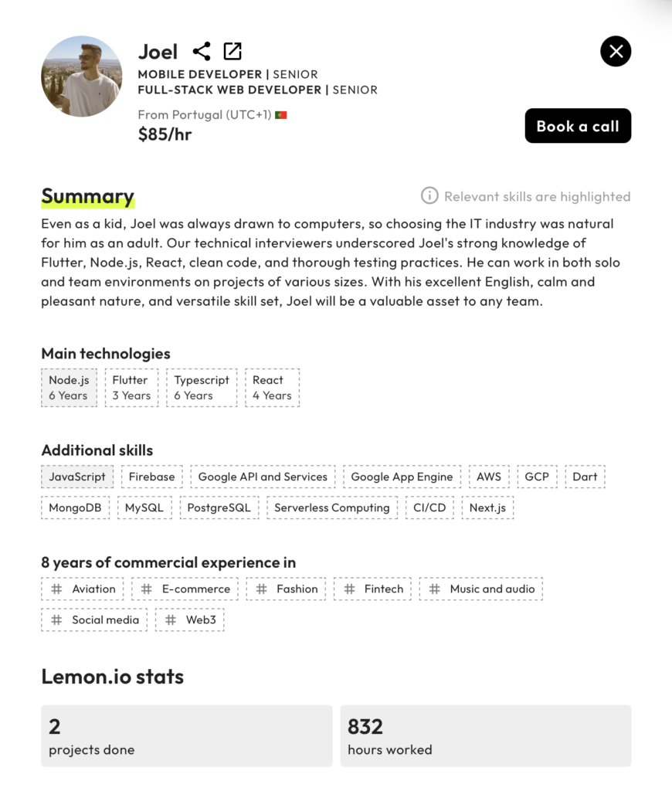
Task: Click the share icon next to Joel
Action: pos(202,52)
